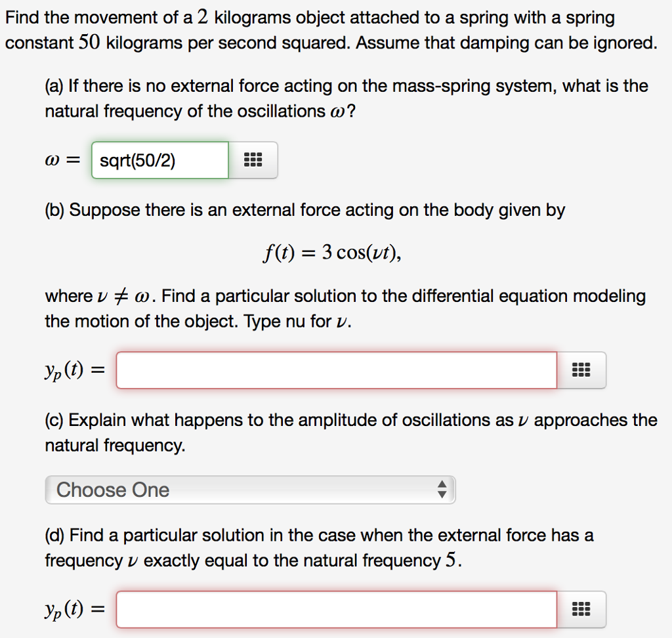This screenshot has width=672, height=638.
Task: Expand the amplitude explanation selector
Action: [x=249, y=490]
